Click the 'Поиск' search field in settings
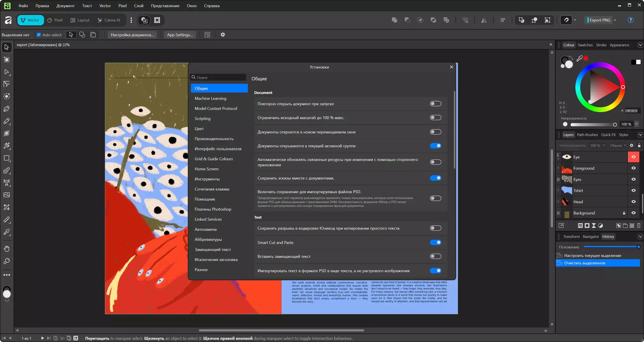Screen dimensions: 644x342 click(218, 77)
